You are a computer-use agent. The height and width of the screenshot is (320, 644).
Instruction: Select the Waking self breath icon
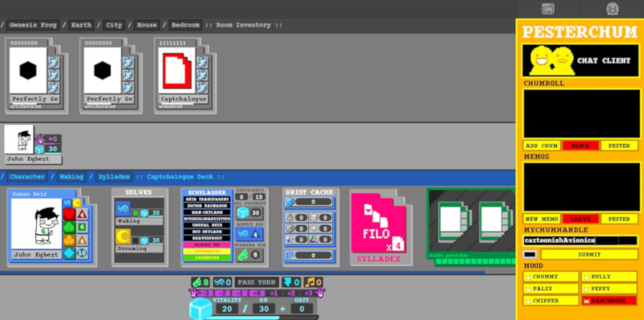coord(123,208)
